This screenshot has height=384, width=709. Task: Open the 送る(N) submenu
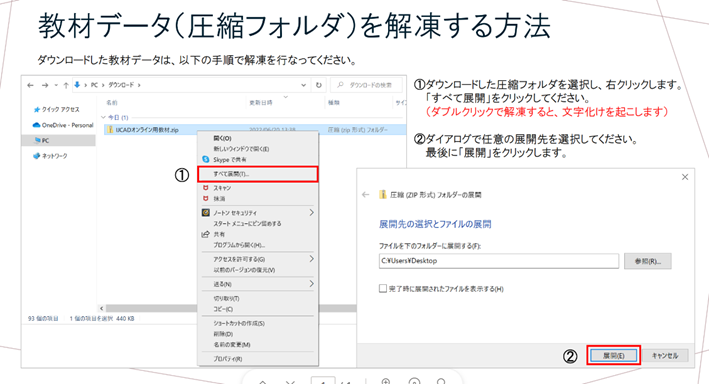258,284
